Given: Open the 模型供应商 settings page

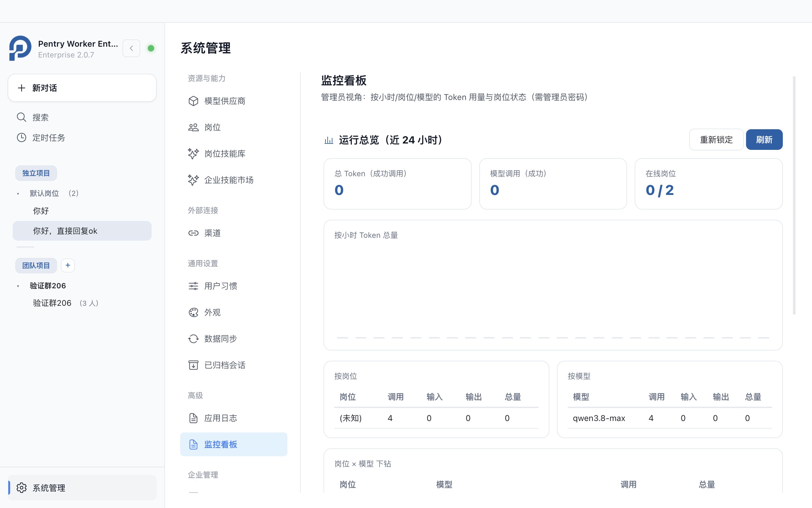Looking at the screenshot, I should coord(233,101).
